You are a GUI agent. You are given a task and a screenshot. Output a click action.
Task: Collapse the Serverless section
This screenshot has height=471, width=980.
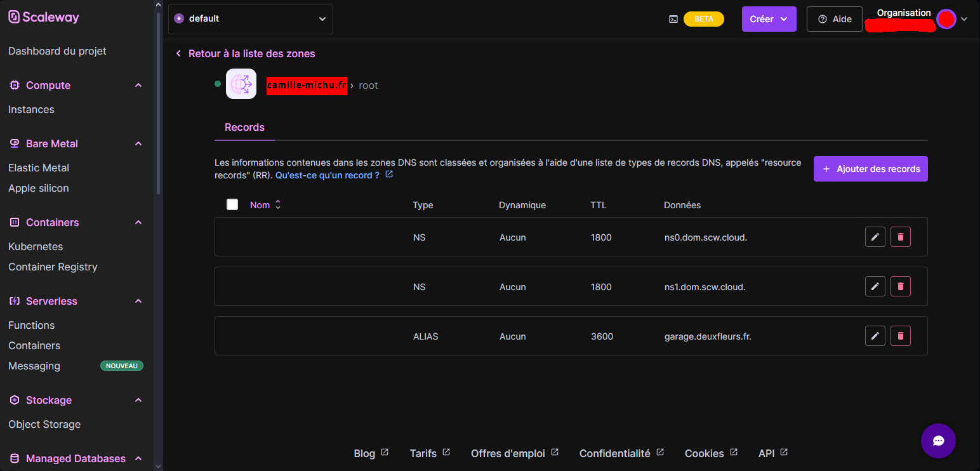(x=138, y=301)
